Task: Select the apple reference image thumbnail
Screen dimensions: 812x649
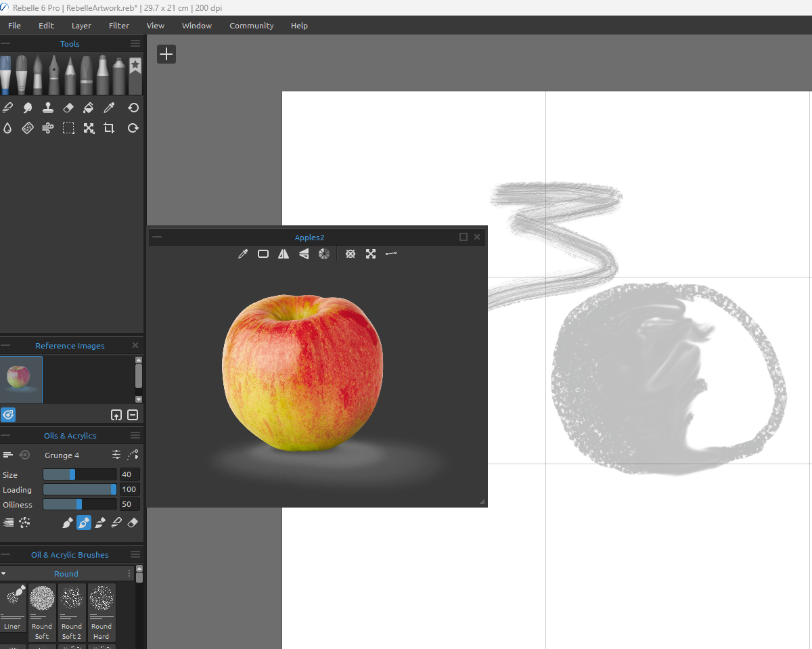Action: coord(21,380)
